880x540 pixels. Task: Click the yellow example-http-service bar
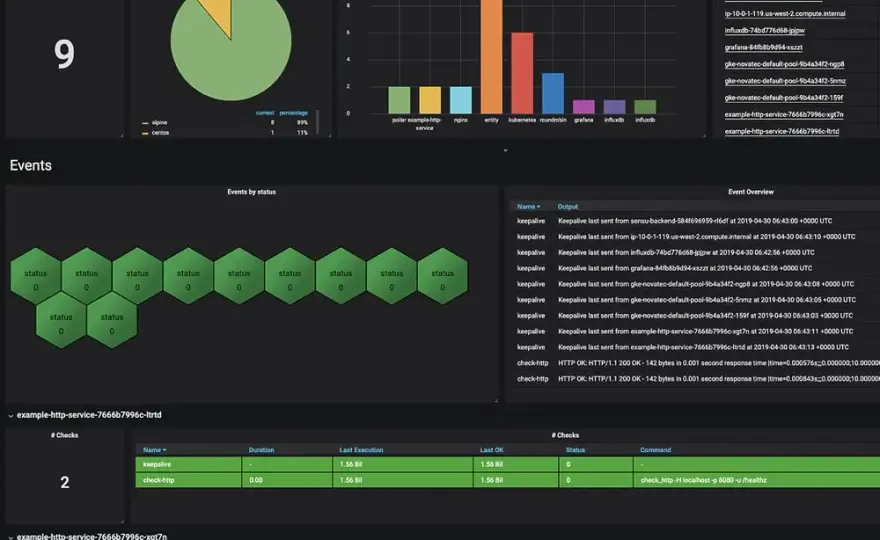coord(430,100)
